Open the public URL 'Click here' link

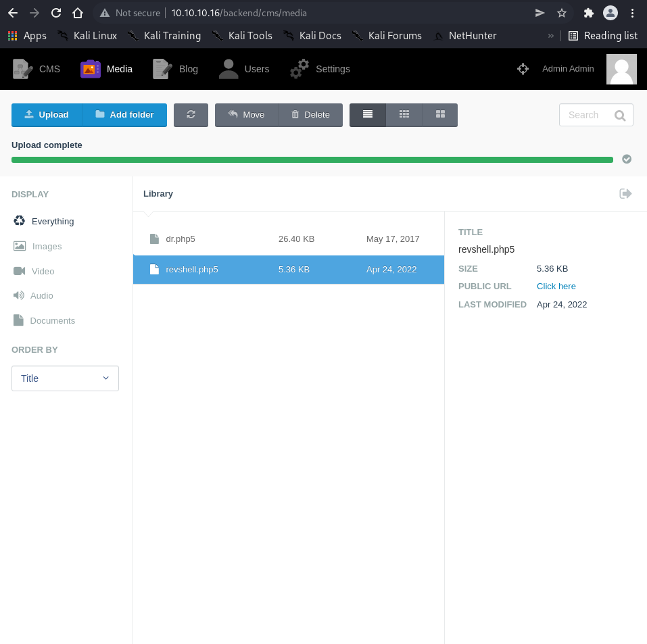556,287
